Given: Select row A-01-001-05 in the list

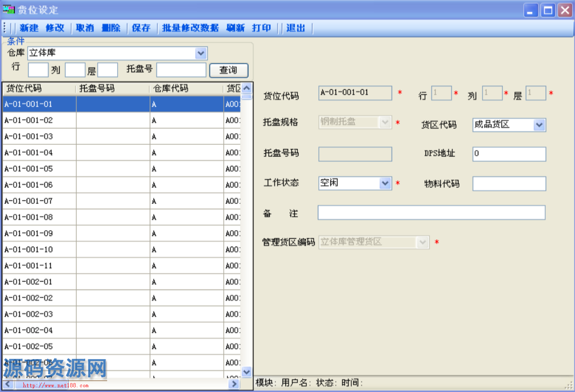Looking at the screenshot, I should (x=39, y=169).
